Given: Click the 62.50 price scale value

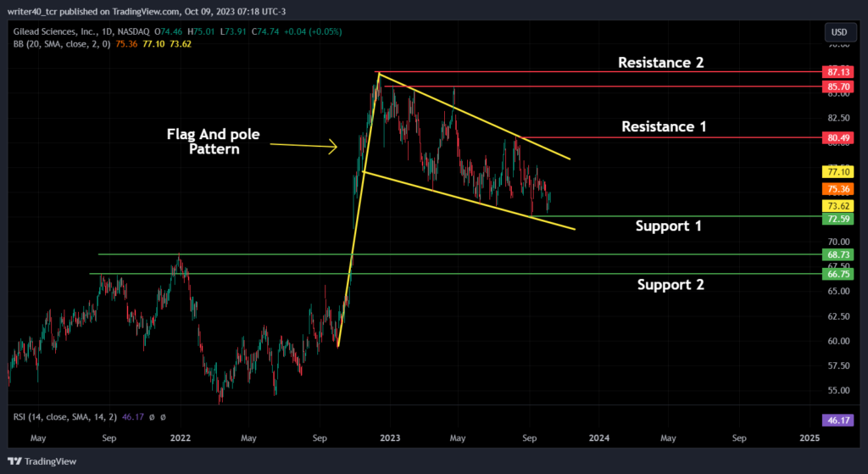Looking at the screenshot, I should pyautogui.click(x=838, y=316).
